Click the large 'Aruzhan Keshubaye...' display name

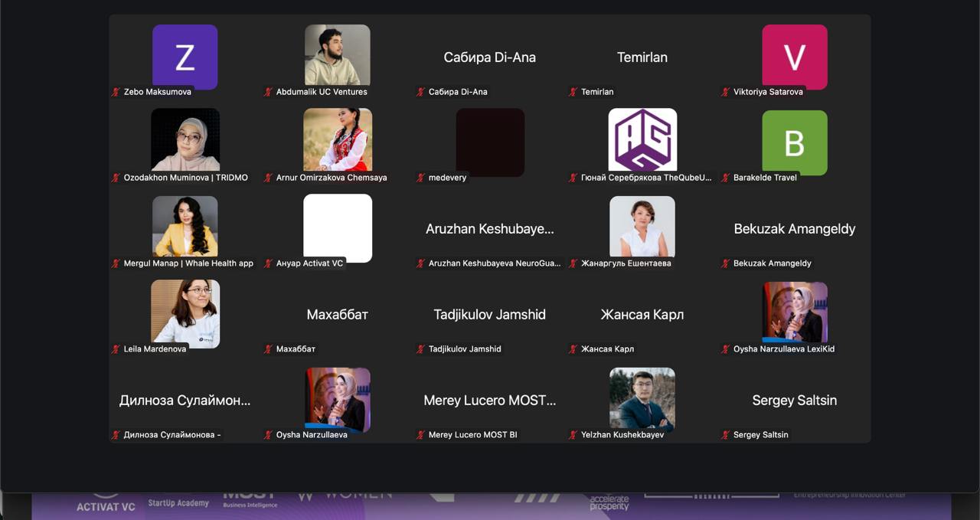[490, 229]
